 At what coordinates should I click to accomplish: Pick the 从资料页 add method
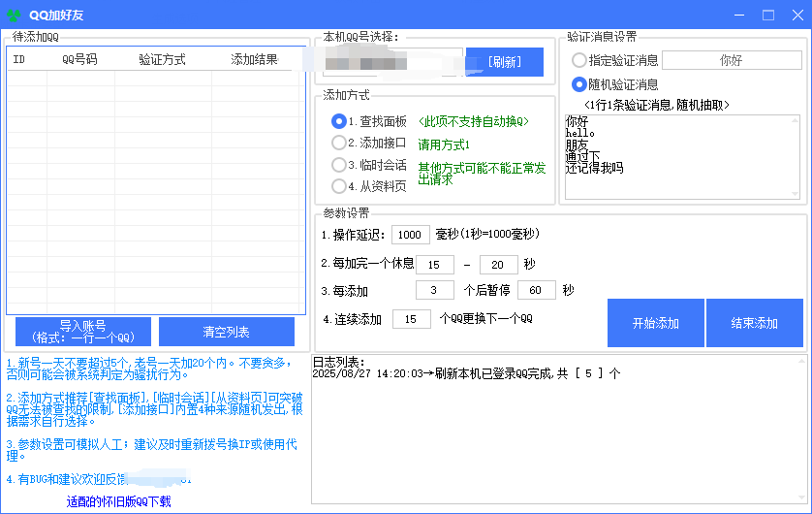tap(338, 186)
